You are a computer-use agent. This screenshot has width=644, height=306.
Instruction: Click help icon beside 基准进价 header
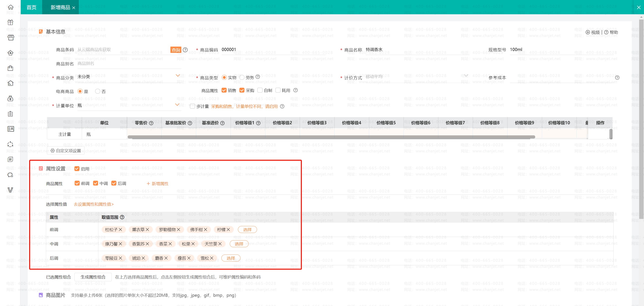222,123
